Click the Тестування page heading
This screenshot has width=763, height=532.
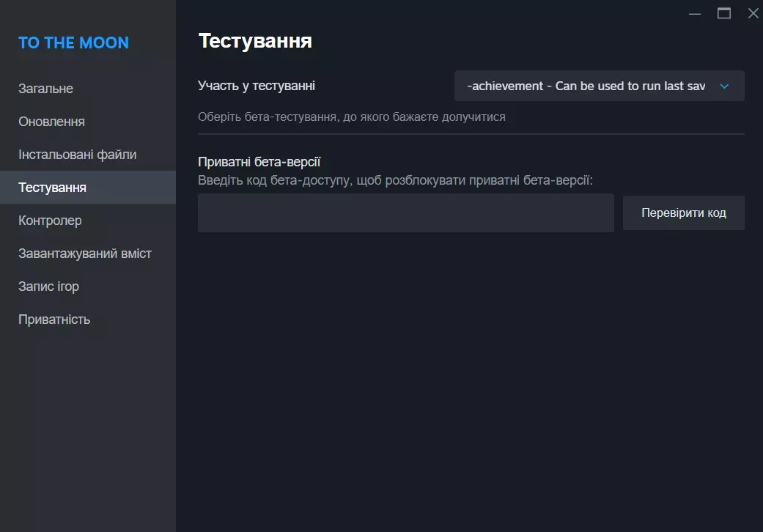[255, 41]
